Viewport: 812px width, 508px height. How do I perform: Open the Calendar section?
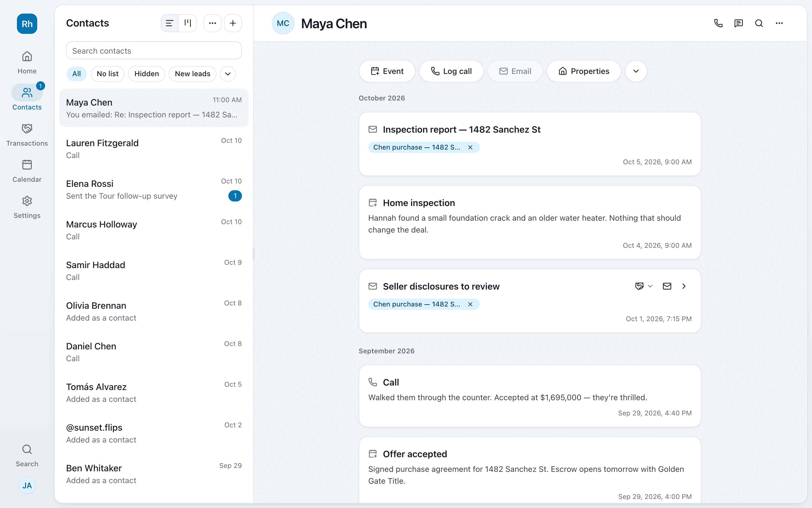point(27,171)
